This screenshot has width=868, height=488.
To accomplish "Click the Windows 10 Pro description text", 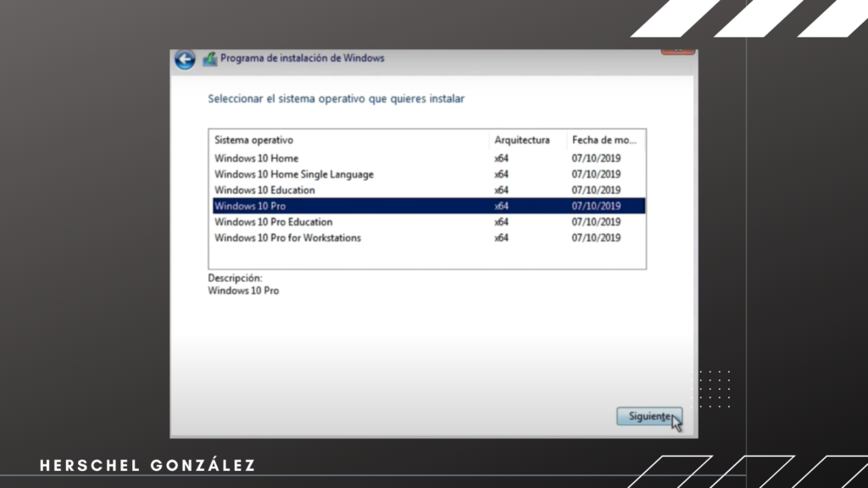I will tap(243, 291).
